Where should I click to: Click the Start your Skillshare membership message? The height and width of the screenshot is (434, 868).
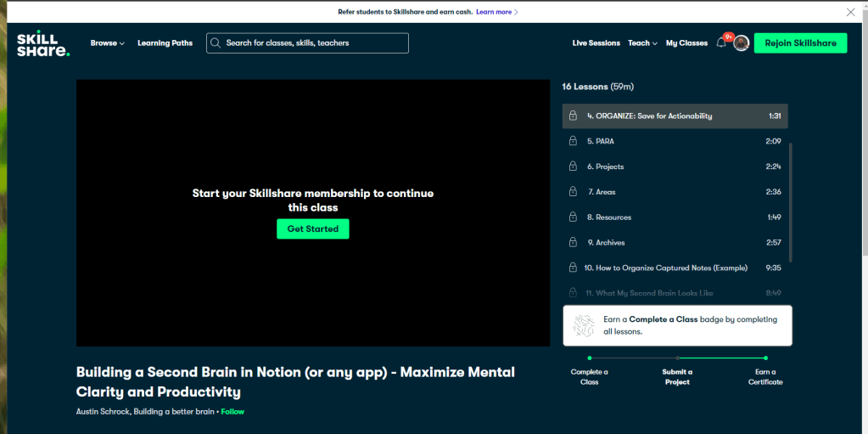[313, 200]
